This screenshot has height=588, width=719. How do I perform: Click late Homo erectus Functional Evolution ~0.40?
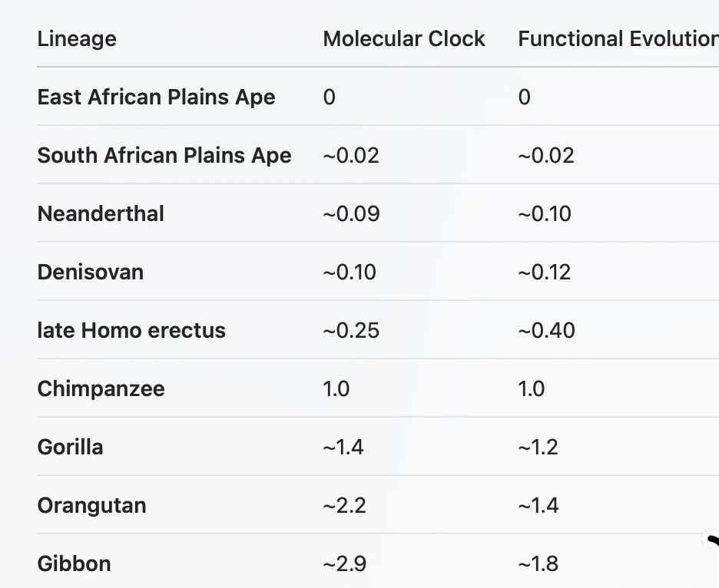pos(547,330)
